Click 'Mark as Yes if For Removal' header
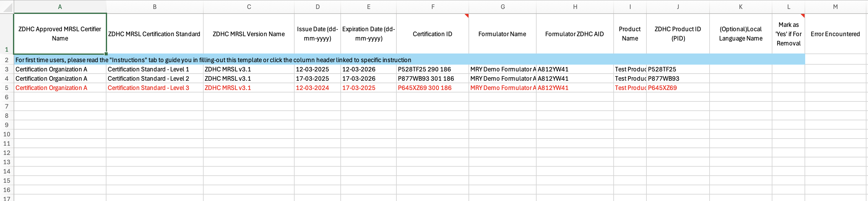868x201 pixels. point(788,34)
